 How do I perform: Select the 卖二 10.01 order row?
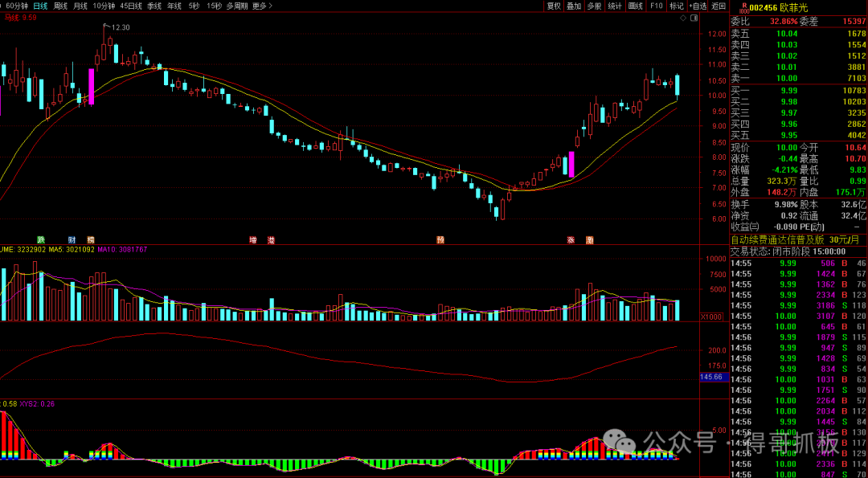pyautogui.click(x=798, y=67)
